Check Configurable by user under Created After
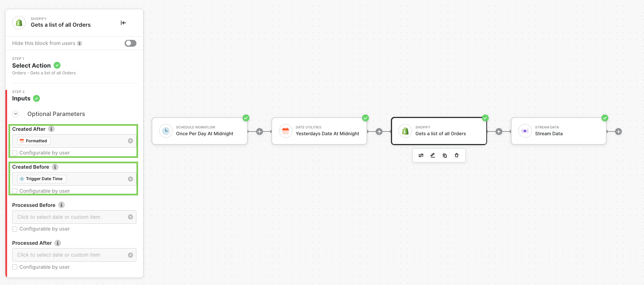Viewport: 644px width, 285px height. click(15, 153)
